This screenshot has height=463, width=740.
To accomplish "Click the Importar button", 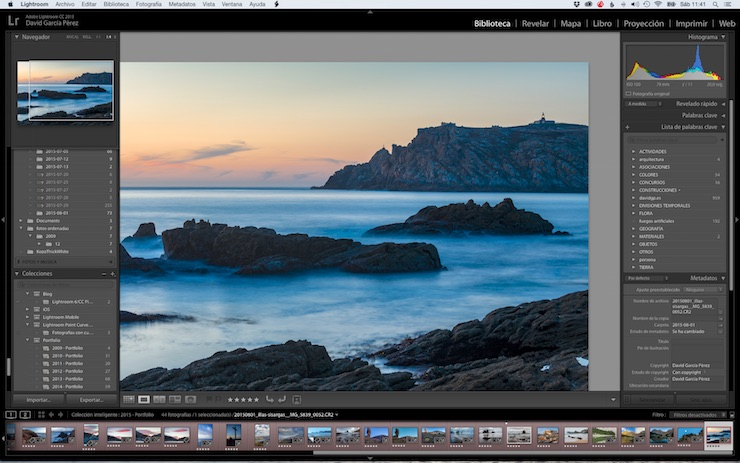I will [x=38, y=399].
